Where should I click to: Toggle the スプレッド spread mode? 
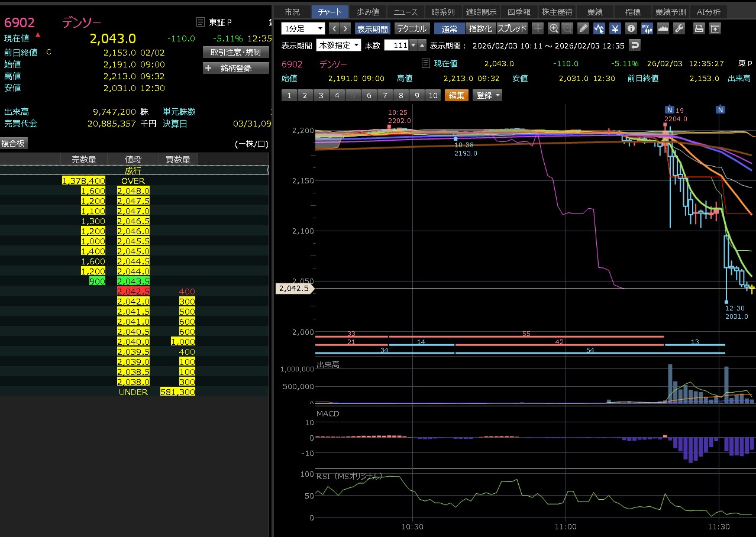[512, 28]
